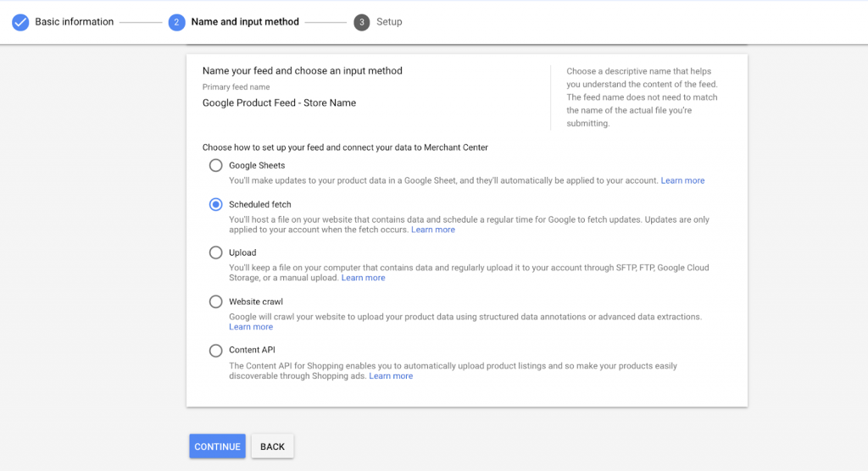
Task: Click the Scheduled fetch option label
Action: coord(259,204)
